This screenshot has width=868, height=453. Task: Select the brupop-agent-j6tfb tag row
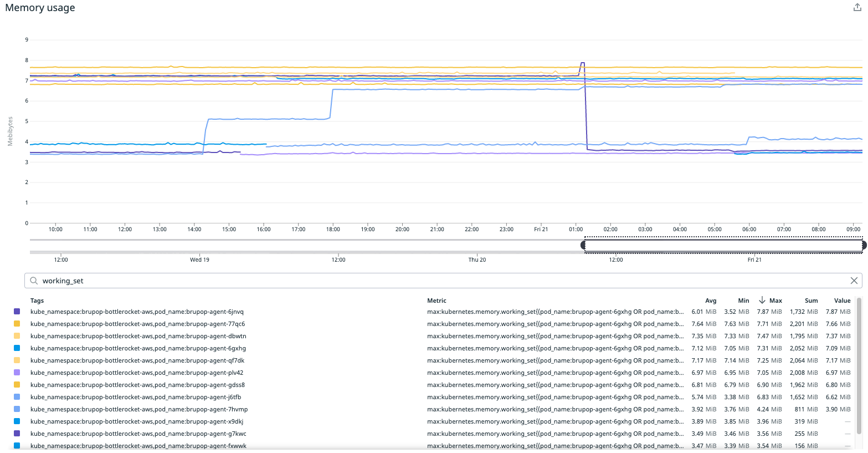point(136,397)
